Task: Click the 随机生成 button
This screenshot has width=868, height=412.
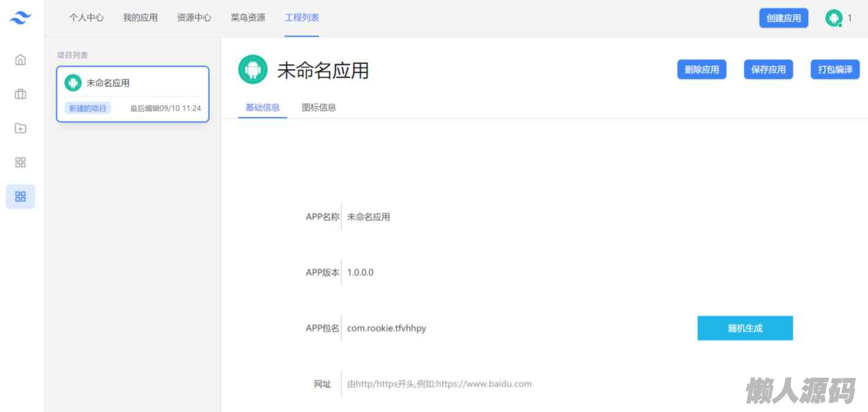Action: pos(745,328)
